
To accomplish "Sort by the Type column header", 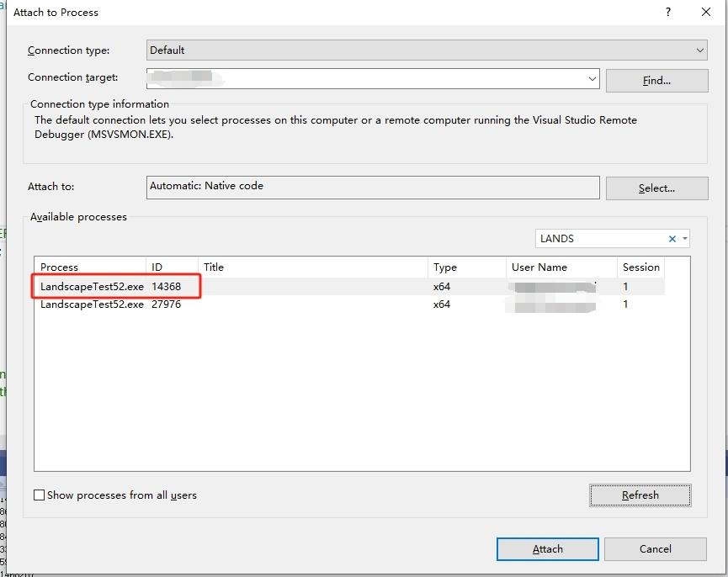I will [x=466, y=267].
